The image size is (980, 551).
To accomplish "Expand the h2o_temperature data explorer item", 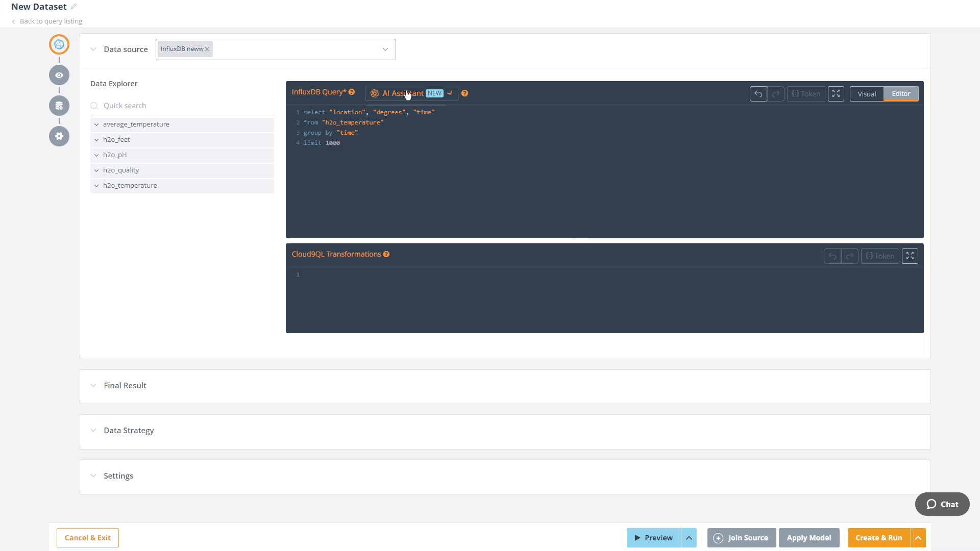I will (97, 186).
